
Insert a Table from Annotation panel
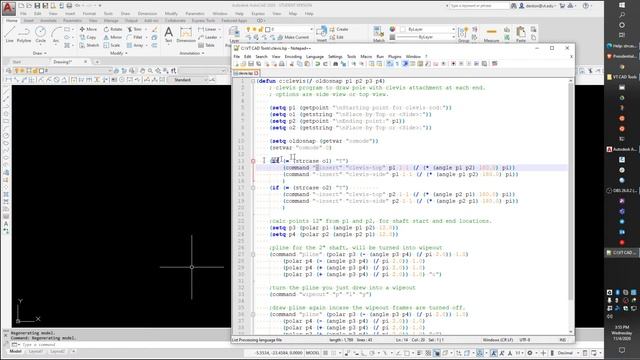click(207, 45)
